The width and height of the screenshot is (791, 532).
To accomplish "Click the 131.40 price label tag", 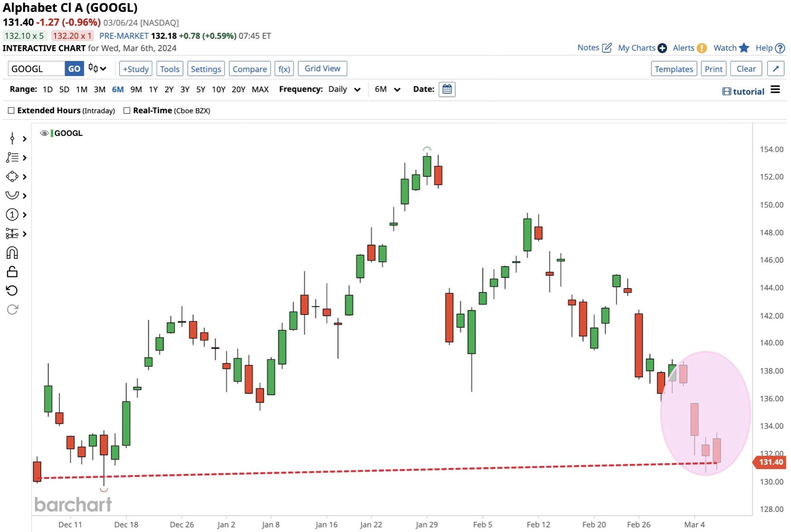I will [770, 462].
